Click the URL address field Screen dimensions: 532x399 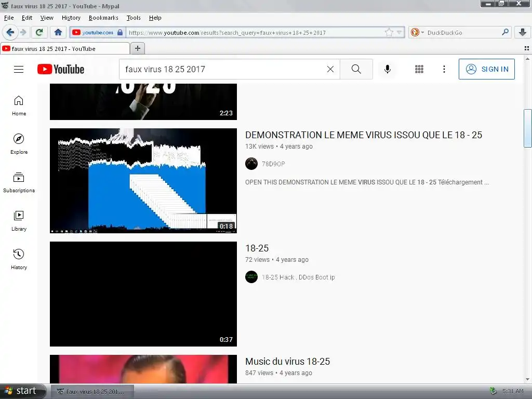pos(255,33)
